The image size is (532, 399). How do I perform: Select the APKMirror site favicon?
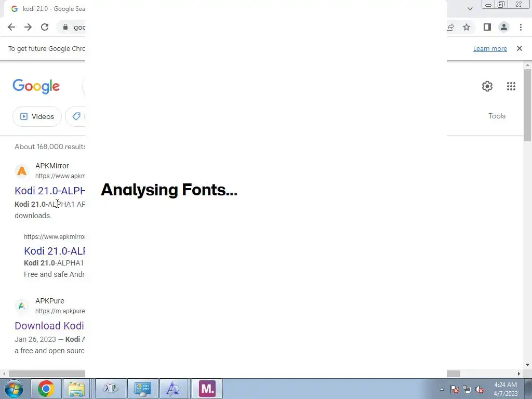[x=22, y=171]
